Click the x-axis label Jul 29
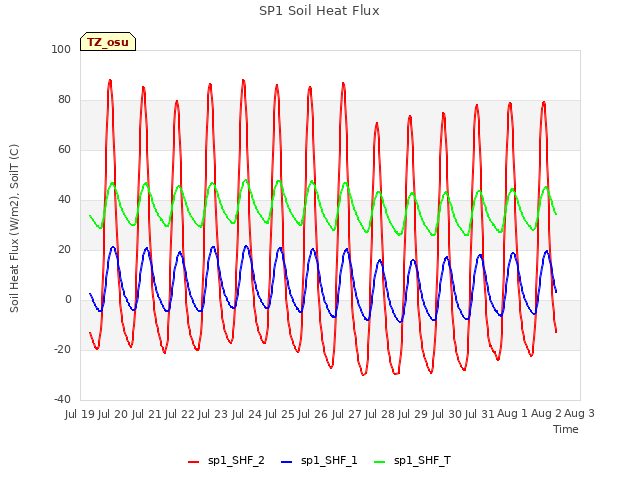 pos(413,414)
